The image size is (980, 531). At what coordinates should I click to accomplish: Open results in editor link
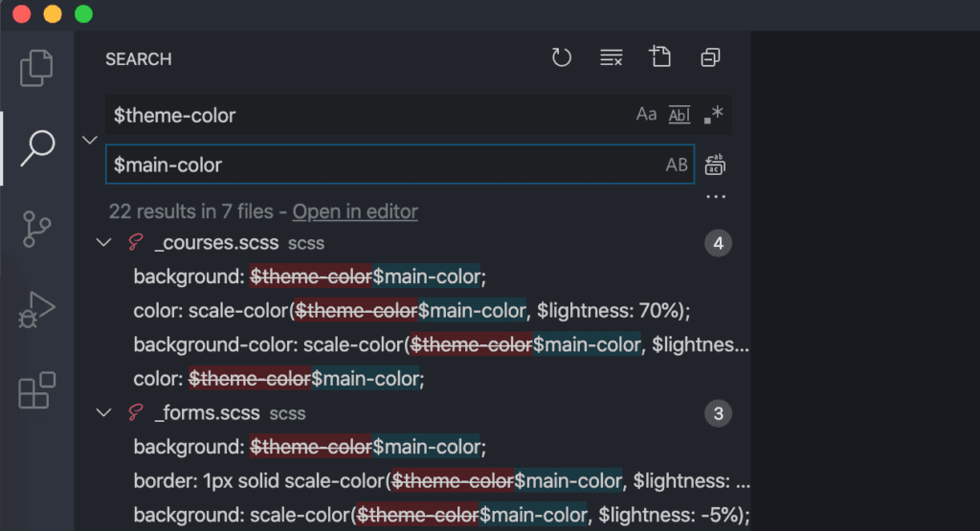pyautogui.click(x=355, y=211)
